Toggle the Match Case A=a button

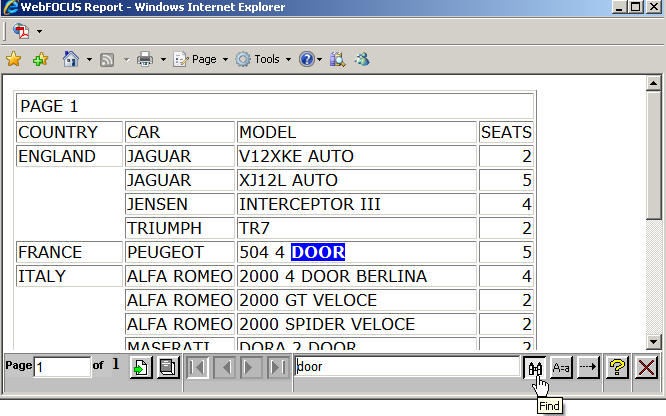tap(561, 367)
